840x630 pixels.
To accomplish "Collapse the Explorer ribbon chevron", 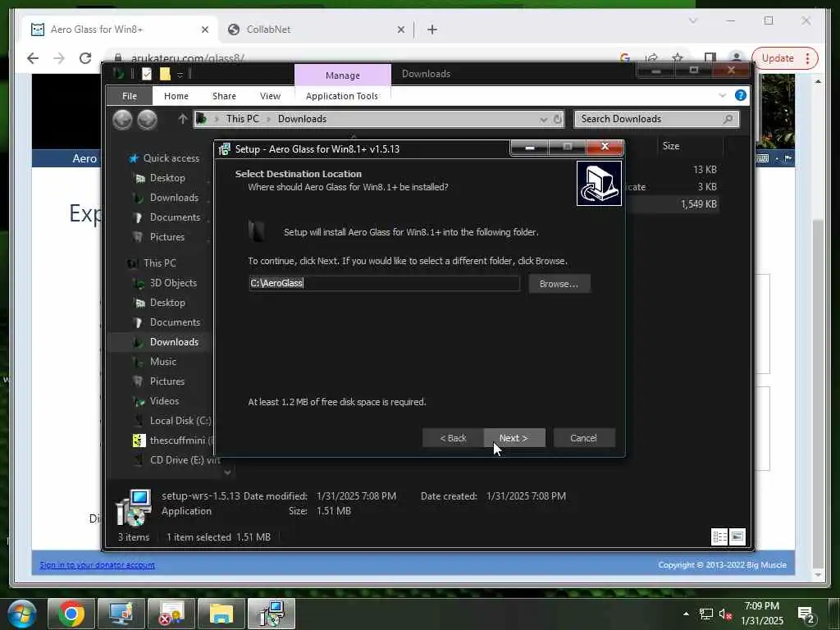I will (x=722, y=95).
